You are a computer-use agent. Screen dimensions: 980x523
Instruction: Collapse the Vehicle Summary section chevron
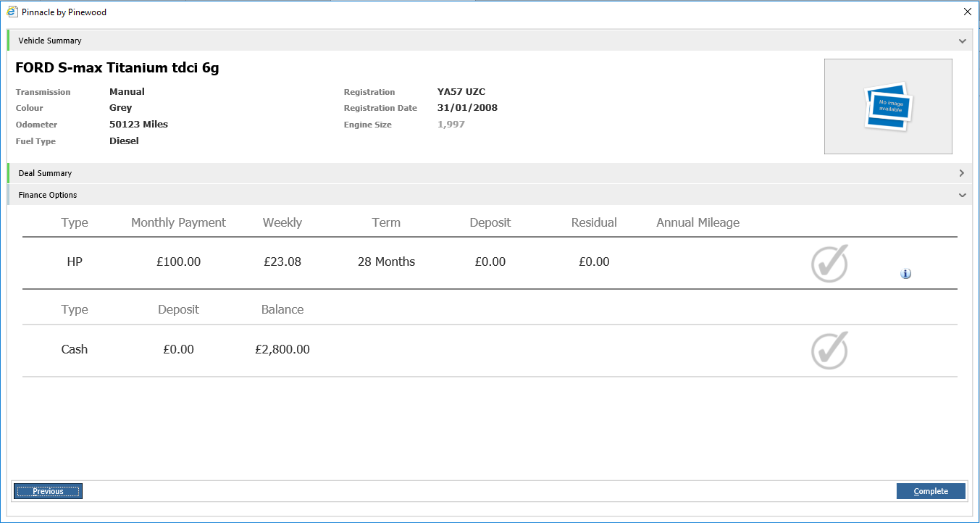point(962,41)
